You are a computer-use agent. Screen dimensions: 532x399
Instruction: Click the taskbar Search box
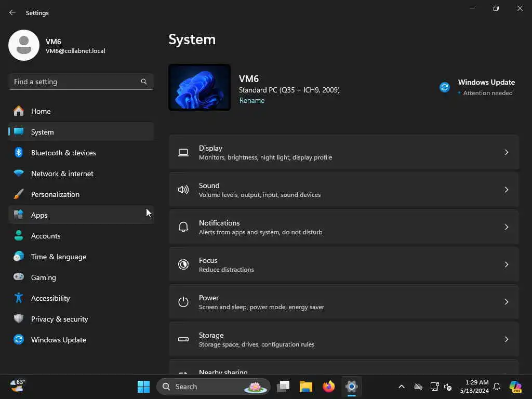tap(214, 387)
